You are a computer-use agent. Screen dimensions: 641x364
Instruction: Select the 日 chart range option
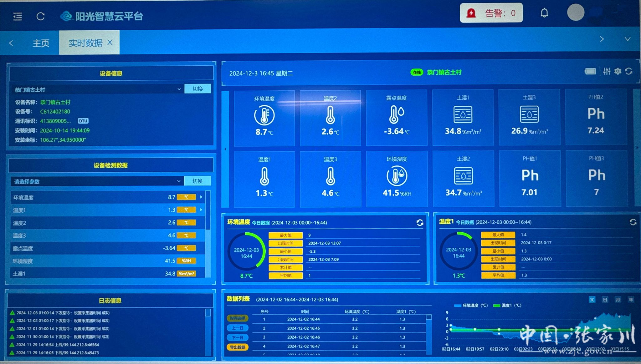click(605, 300)
